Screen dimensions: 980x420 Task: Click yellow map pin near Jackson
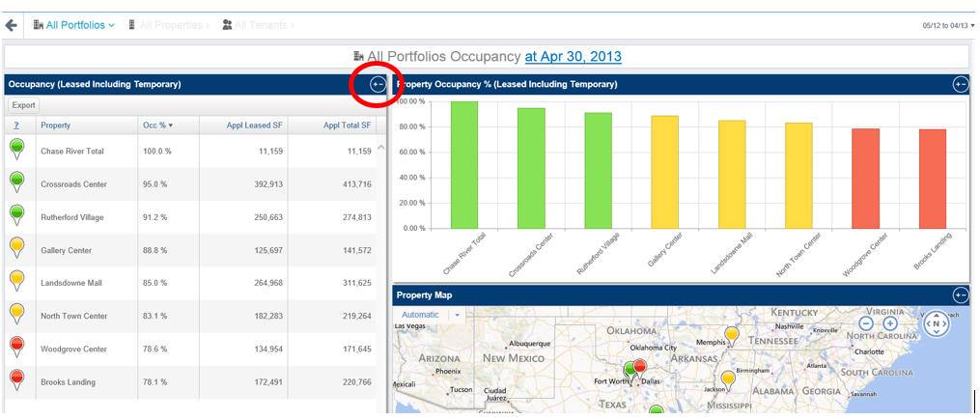(x=727, y=380)
